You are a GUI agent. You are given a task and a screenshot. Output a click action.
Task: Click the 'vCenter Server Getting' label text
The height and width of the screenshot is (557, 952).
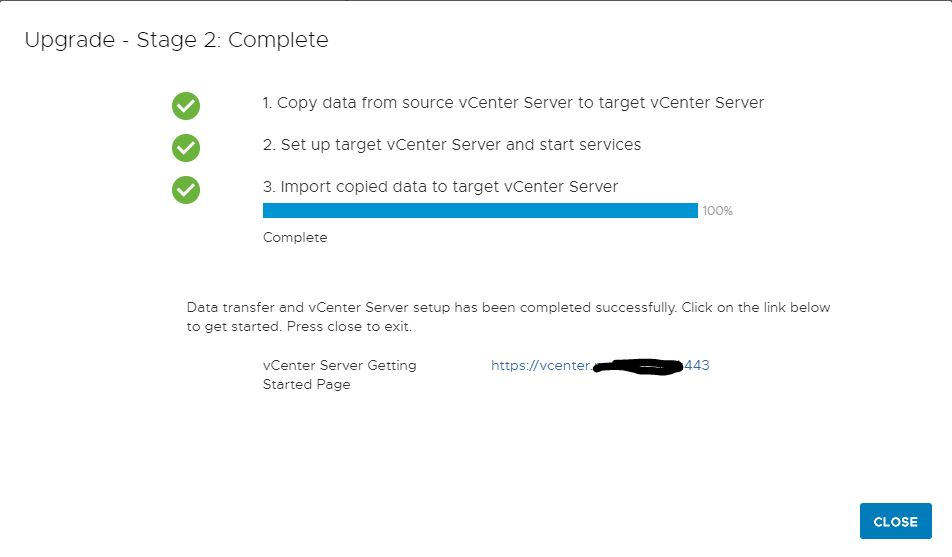pos(339,365)
